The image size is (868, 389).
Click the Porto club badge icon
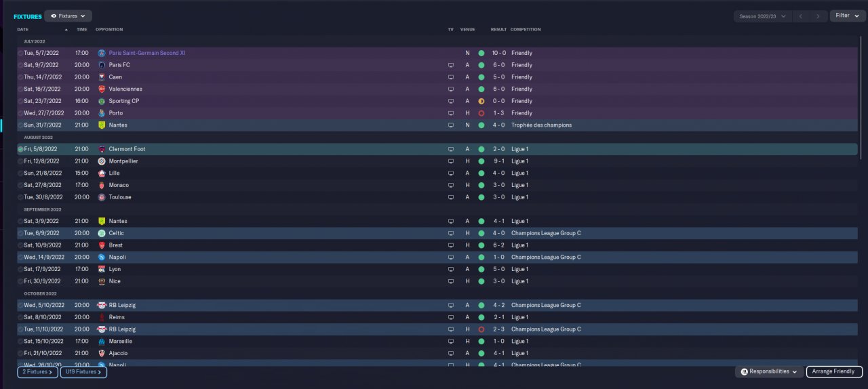coord(102,113)
